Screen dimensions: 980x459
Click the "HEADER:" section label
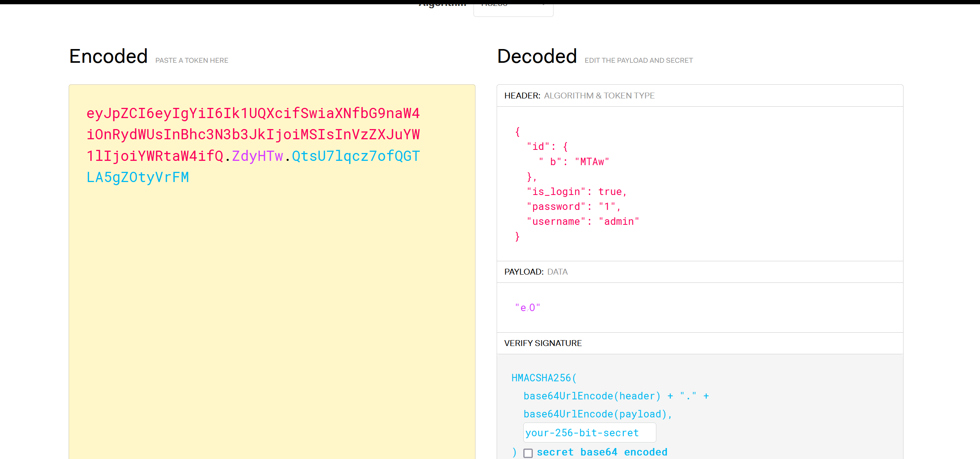pyautogui.click(x=522, y=96)
